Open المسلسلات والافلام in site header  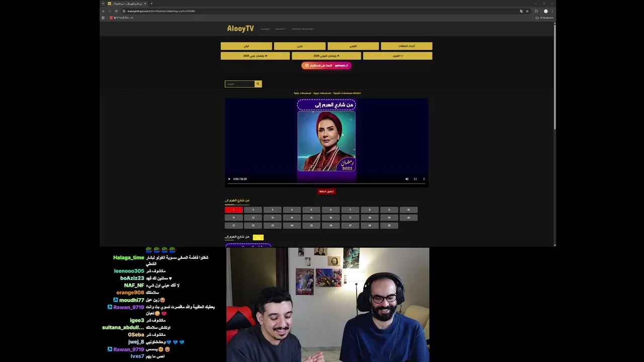tap(303, 29)
